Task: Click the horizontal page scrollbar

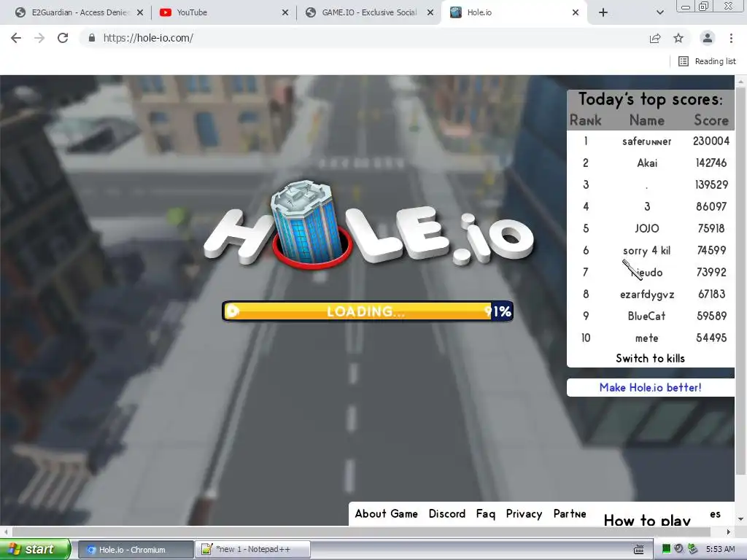Action: click(361, 532)
